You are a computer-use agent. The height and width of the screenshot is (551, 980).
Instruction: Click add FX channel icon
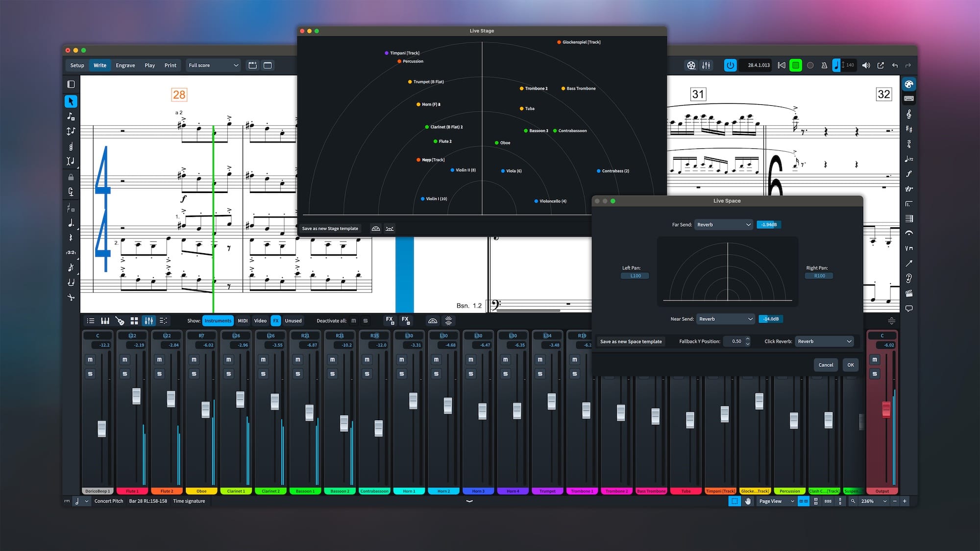[390, 320]
